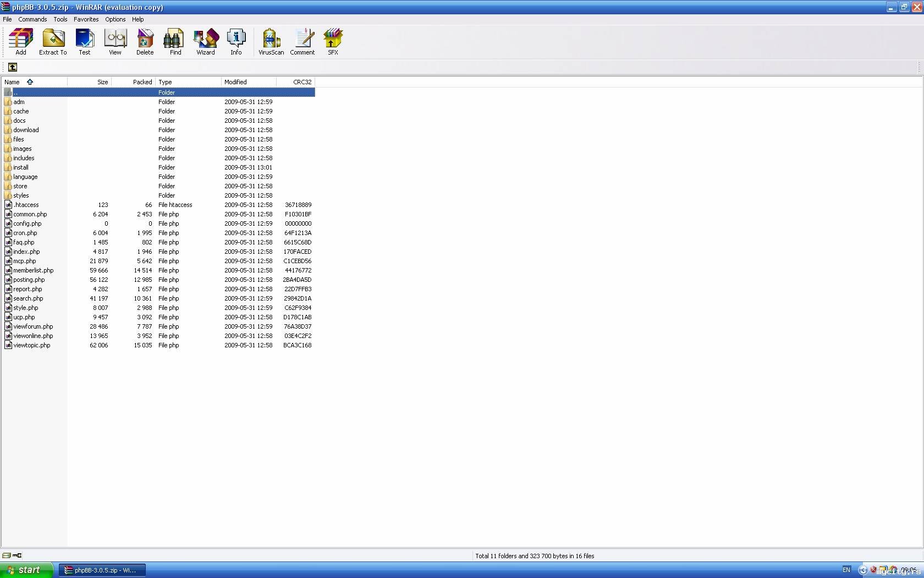Click the Delete toolbar icon

pos(145,42)
